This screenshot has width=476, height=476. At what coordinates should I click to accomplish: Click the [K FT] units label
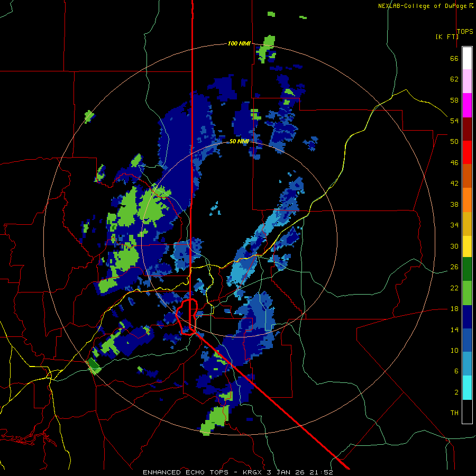[x=447, y=36]
